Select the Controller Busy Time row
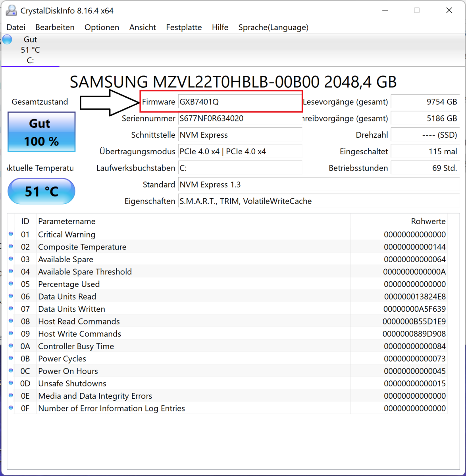 point(227,346)
